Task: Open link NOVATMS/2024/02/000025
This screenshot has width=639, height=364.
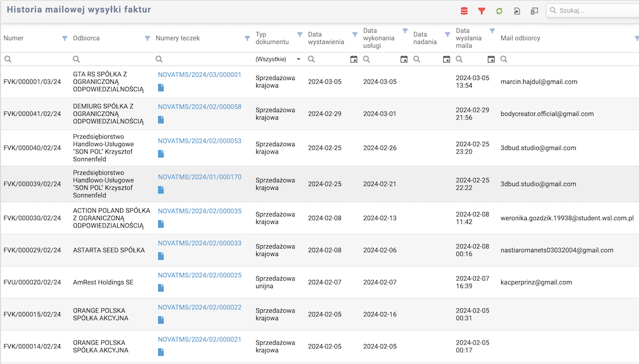Action: [x=200, y=275]
